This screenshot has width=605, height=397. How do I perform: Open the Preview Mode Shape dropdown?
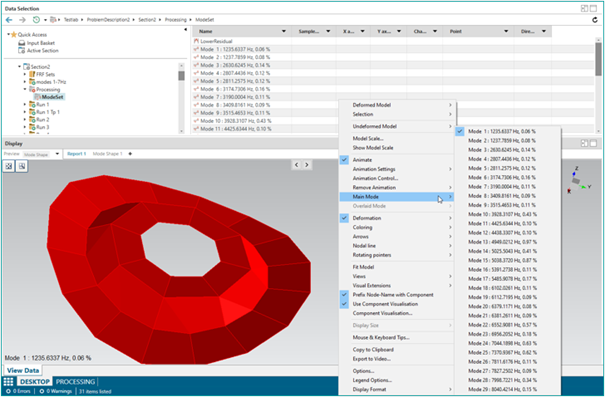click(x=57, y=154)
